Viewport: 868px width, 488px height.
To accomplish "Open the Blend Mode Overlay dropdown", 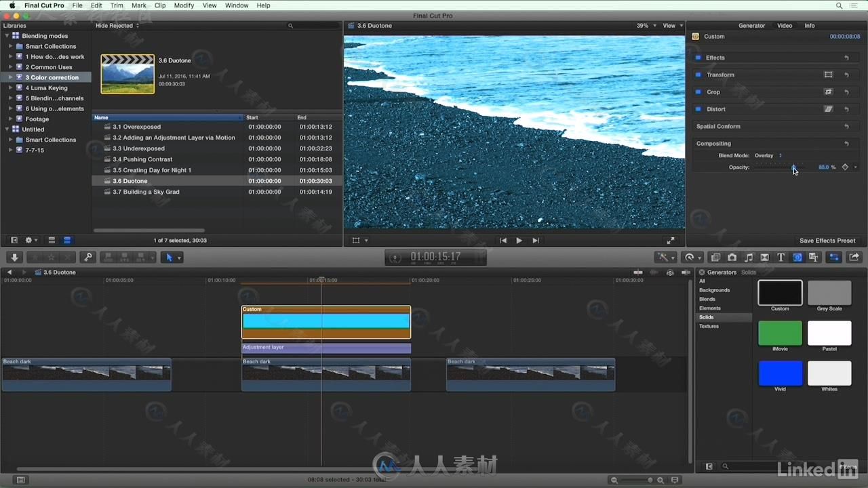I will tap(768, 156).
